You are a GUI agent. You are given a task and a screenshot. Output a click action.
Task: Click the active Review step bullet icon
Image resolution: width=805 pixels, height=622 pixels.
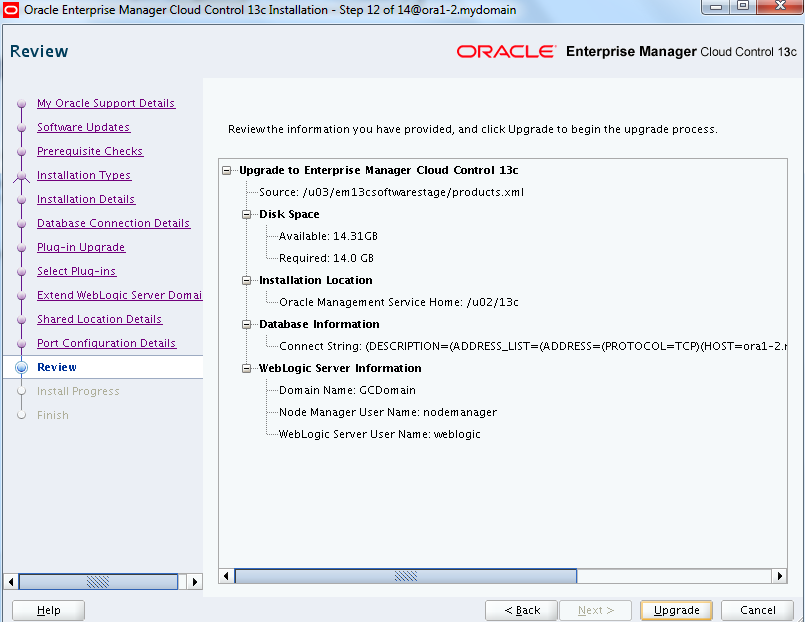[x=21, y=368]
